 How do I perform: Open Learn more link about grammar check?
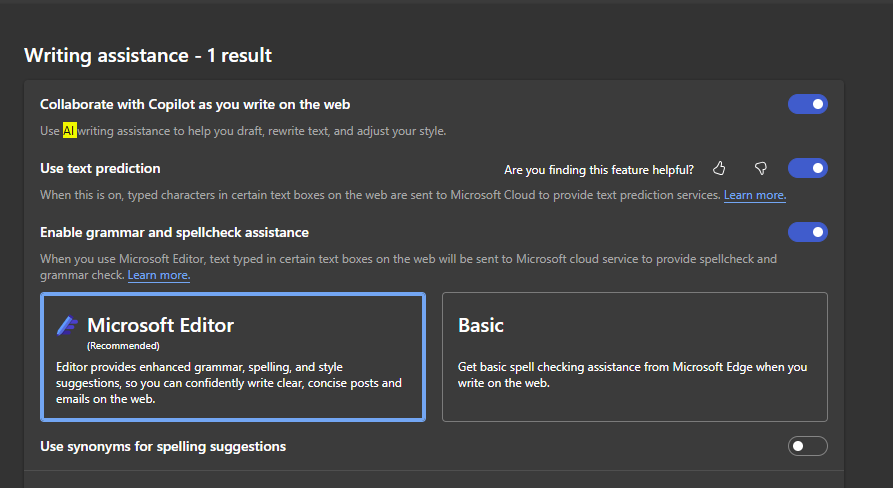(159, 275)
